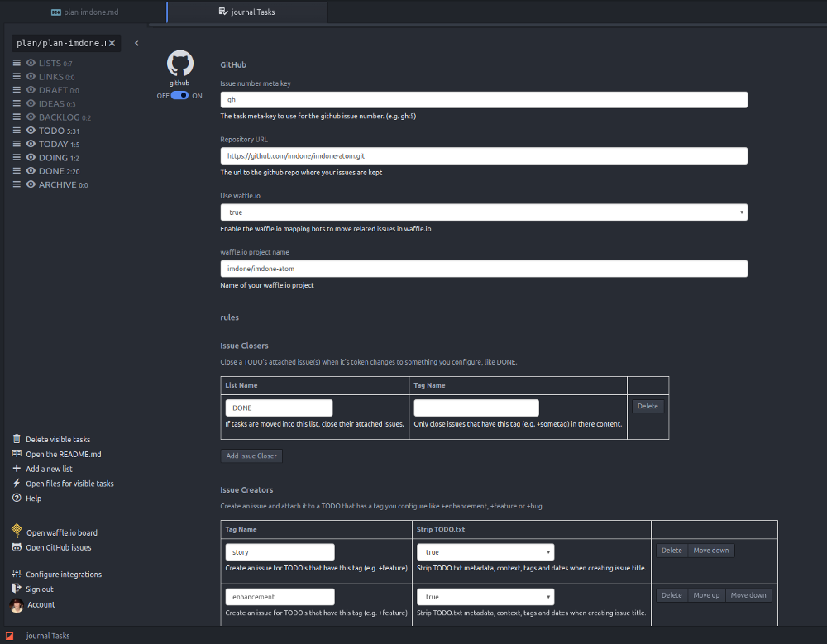Delete the DONE issue closer rule

(x=648, y=406)
